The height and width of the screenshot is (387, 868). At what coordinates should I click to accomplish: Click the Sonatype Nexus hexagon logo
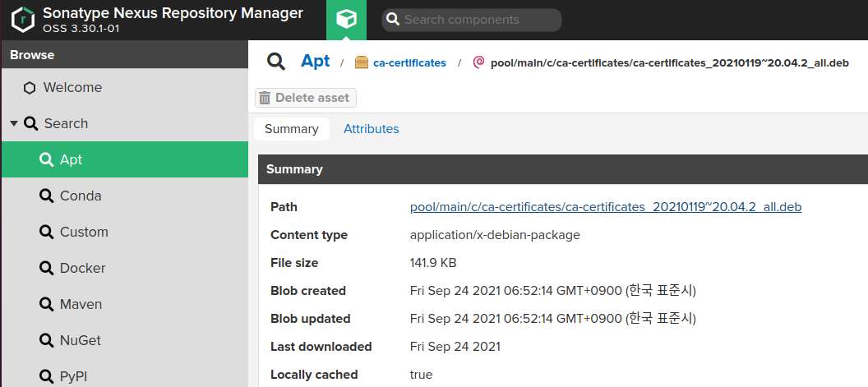[x=23, y=20]
